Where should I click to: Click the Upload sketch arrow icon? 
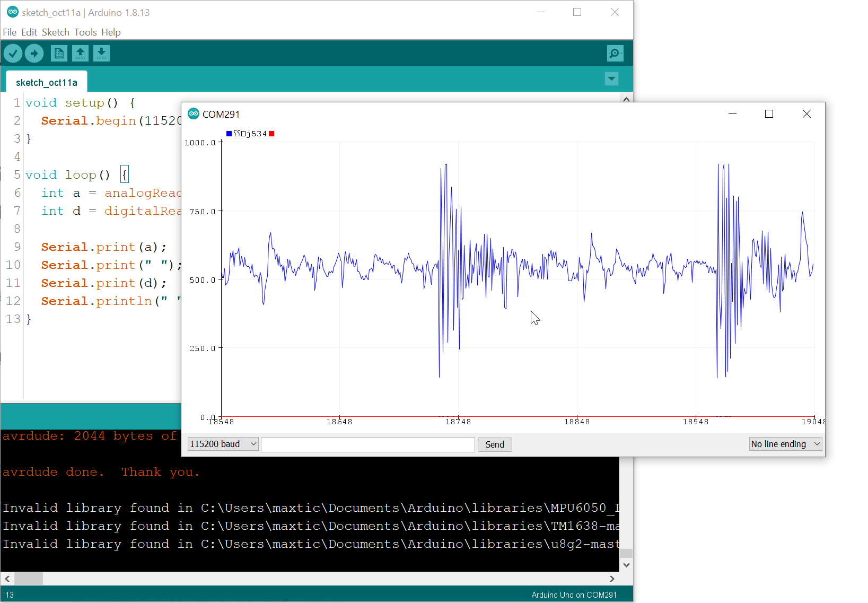(x=34, y=53)
